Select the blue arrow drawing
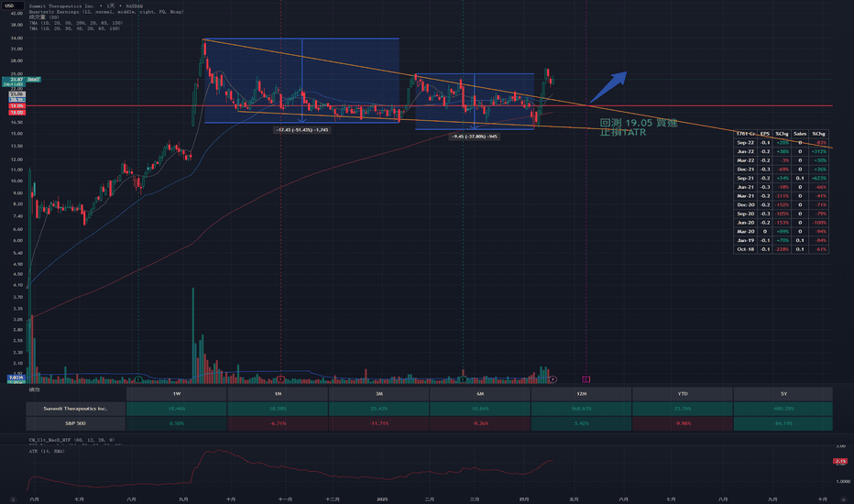 pyautogui.click(x=608, y=87)
